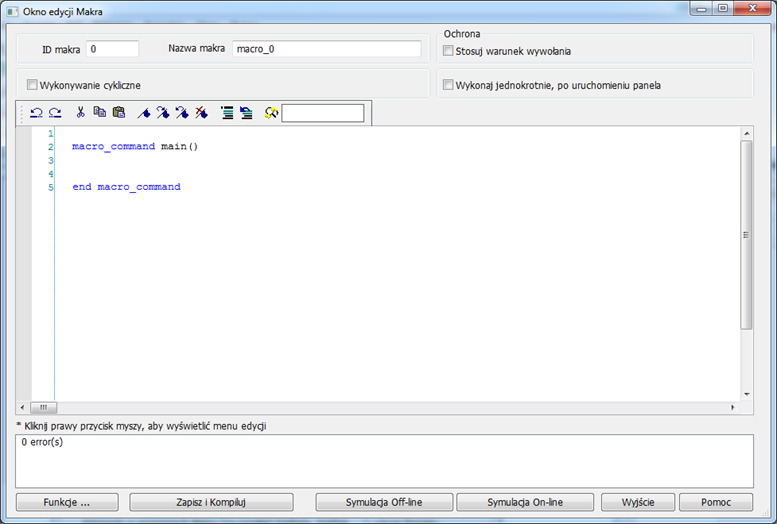
Task: Toggle the 'Wykonywanie cykliczne' checkbox
Action: click(32, 85)
